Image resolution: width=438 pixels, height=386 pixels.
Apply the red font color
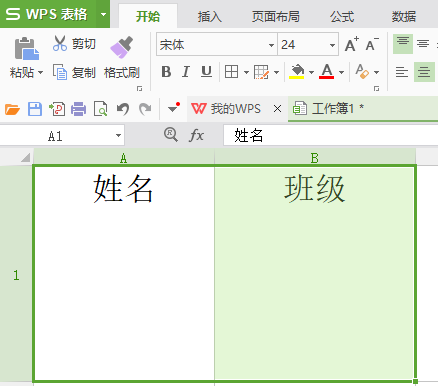point(327,71)
